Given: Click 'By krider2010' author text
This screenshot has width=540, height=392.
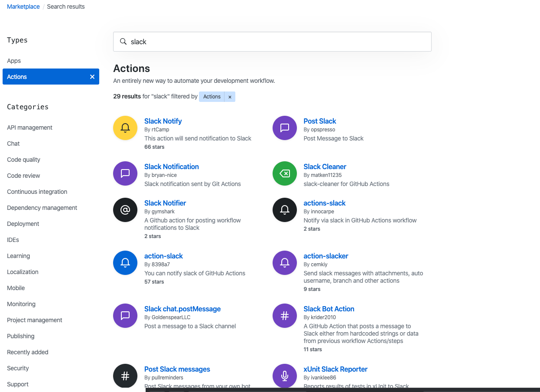Looking at the screenshot, I should tap(320, 317).
